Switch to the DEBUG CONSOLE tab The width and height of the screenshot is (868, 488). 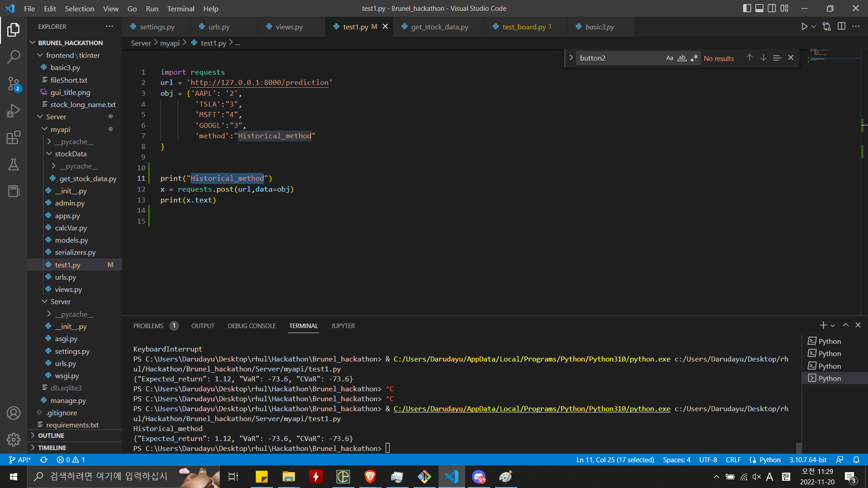251,326
